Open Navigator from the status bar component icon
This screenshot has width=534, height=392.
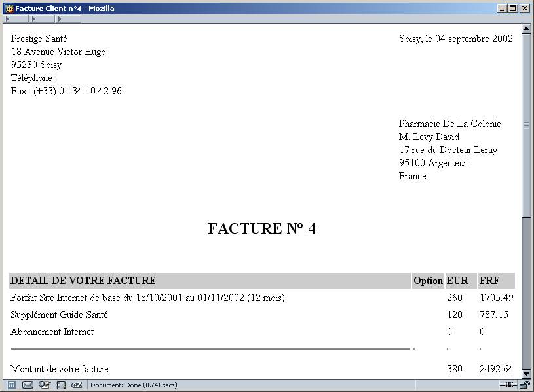12,385
